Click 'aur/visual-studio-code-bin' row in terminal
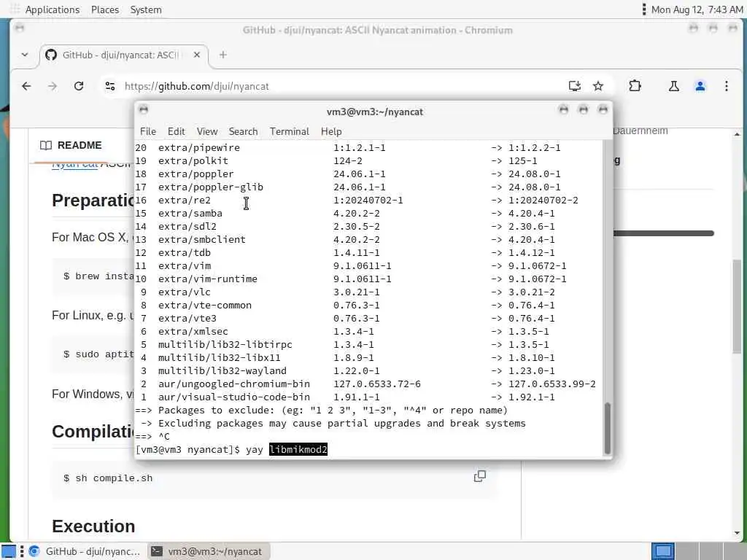This screenshot has height=560, width=747. coord(345,397)
